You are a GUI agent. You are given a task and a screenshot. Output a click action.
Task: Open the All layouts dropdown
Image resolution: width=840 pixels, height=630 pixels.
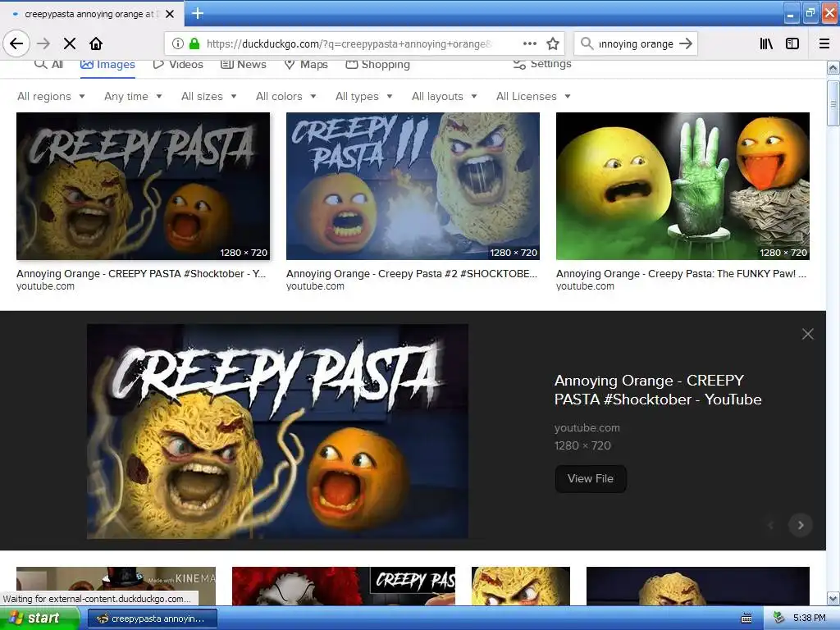pyautogui.click(x=444, y=97)
